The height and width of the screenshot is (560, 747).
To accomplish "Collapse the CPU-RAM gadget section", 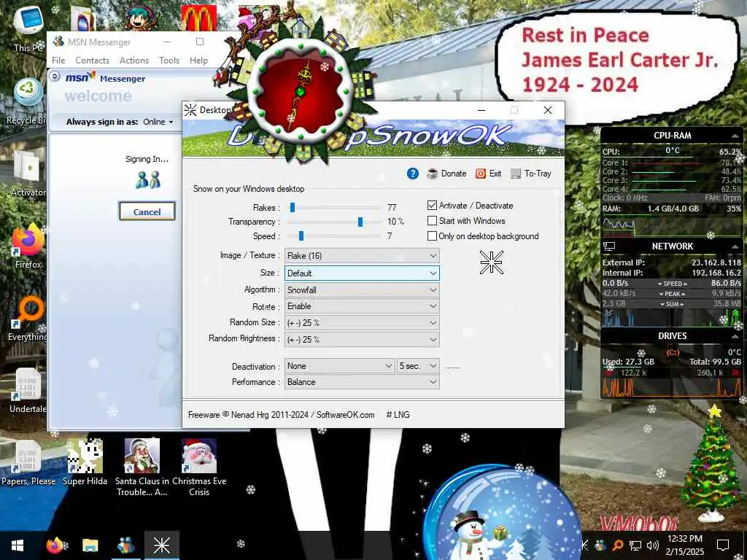I will click(x=735, y=136).
